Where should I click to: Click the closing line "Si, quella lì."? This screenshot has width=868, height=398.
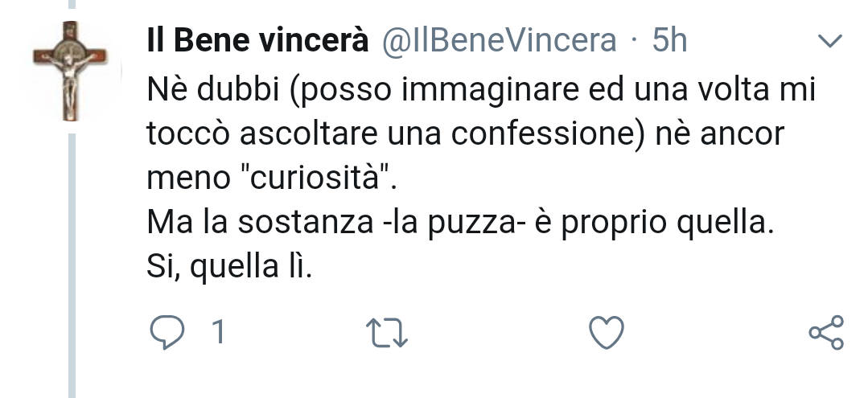[x=230, y=268]
